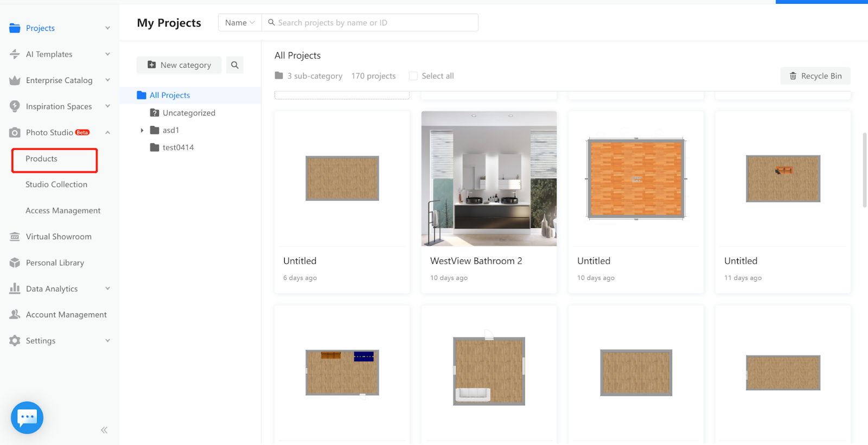Click the New category button
Screen dimensions: 868x445
179,65
